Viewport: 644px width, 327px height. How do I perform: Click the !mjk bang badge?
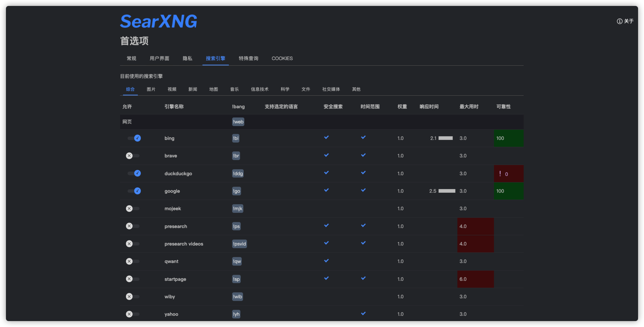click(238, 209)
